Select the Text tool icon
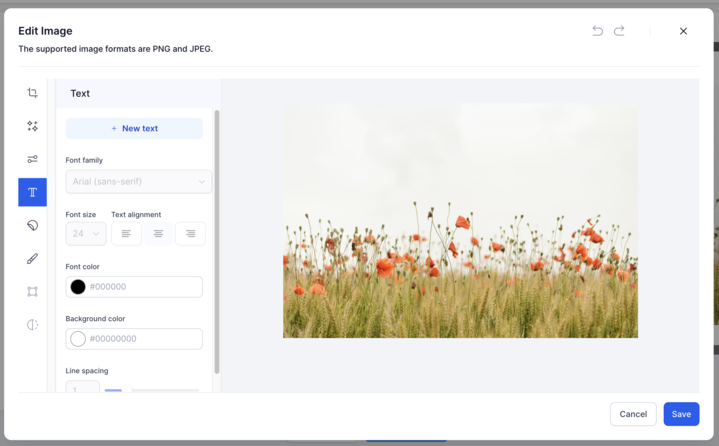Image resolution: width=719 pixels, height=446 pixels. click(32, 192)
